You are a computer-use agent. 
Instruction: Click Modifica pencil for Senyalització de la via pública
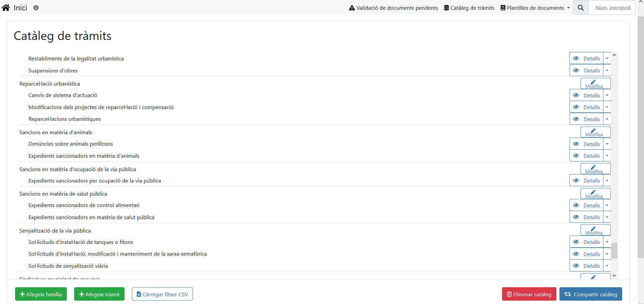pos(595,231)
